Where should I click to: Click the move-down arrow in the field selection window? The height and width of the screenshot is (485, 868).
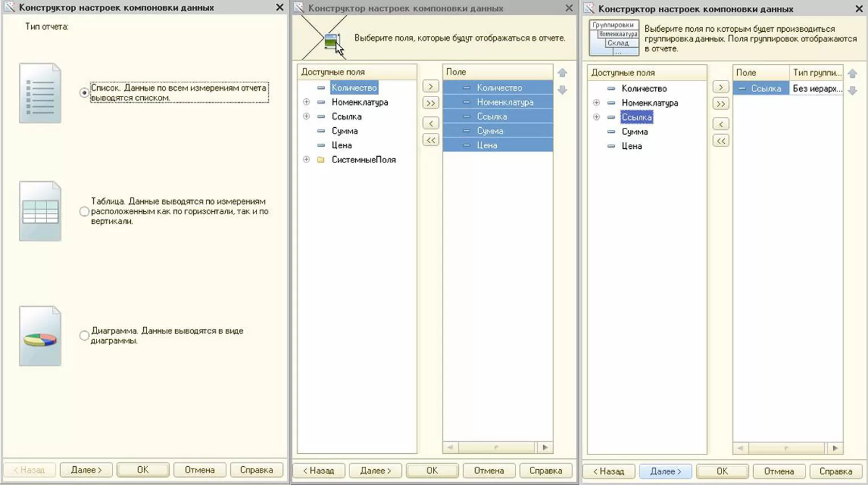click(x=562, y=90)
